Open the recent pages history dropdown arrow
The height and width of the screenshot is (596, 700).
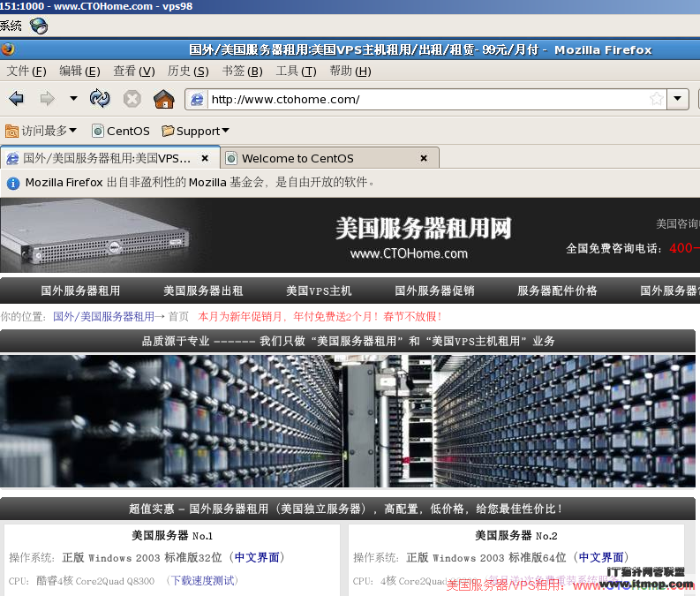[73, 98]
